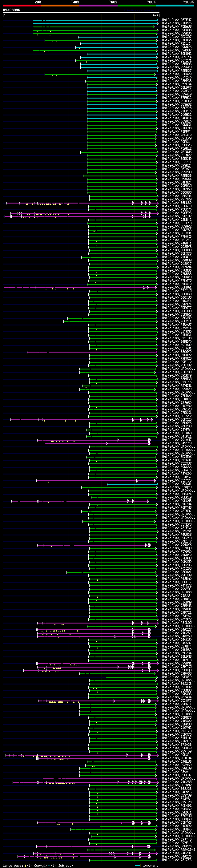Select the UniRef100_Q2NB42 label
The height and width of the screenshot is (868, 197).
(176, 220)
